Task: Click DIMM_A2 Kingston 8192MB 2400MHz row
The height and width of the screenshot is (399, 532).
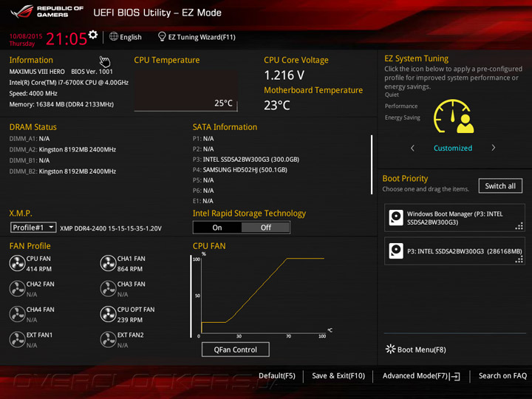Action: pyautogui.click(x=62, y=149)
